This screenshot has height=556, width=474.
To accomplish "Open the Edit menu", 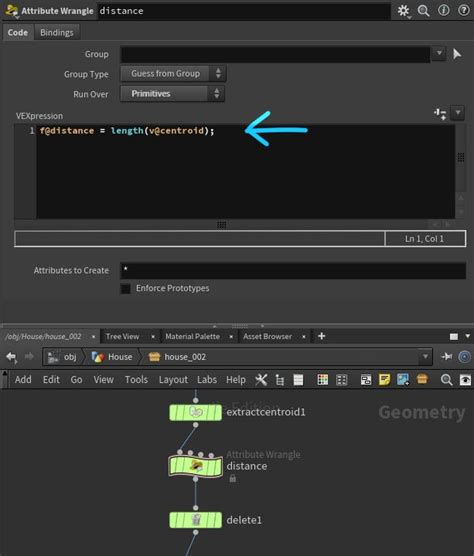I will (x=51, y=380).
